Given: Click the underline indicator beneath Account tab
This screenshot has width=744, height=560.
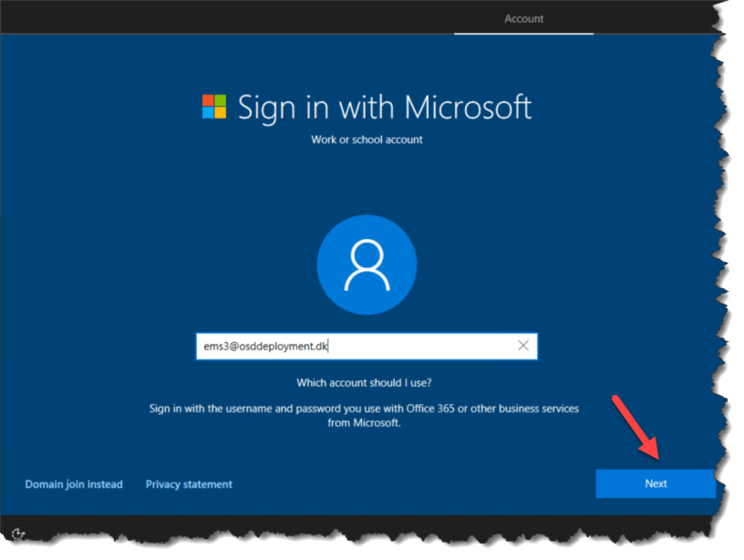Looking at the screenshot, I should pyautogui.click(x=523, y=34).
